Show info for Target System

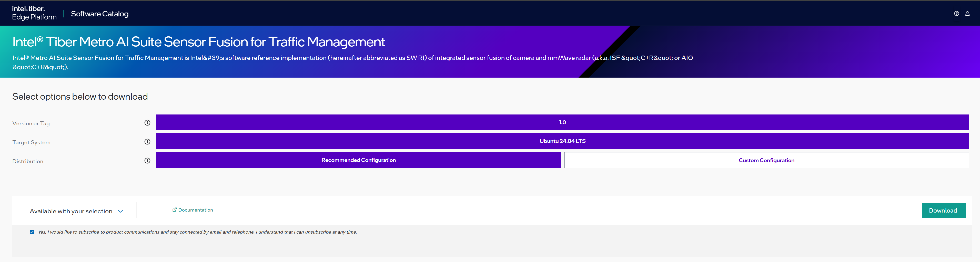(x=147, y=141)
